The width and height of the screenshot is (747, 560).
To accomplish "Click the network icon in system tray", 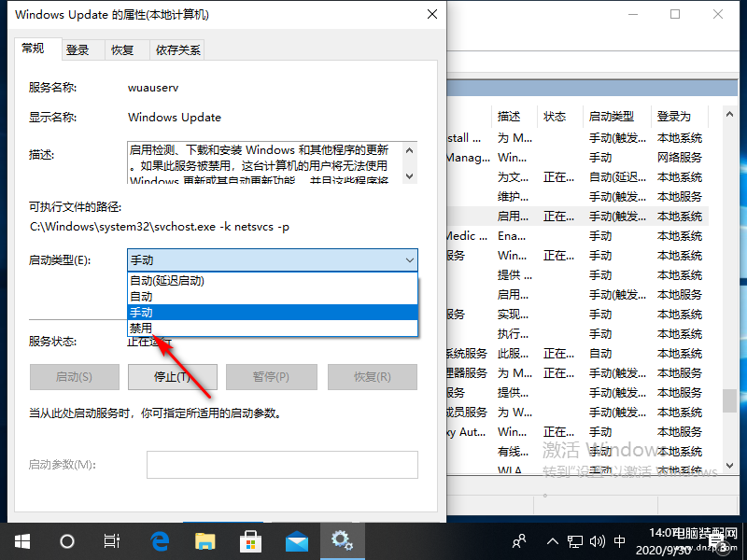I will pyautogui.click(x=575, y=541).
